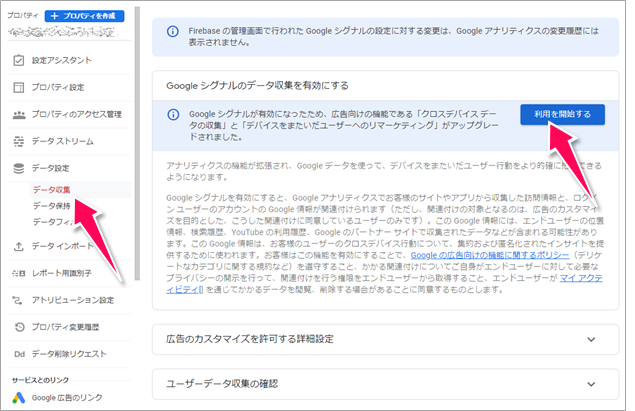Click the Google 広告のリンク logo icon
This screenshot has height=411, width=635.
point(17,399)
